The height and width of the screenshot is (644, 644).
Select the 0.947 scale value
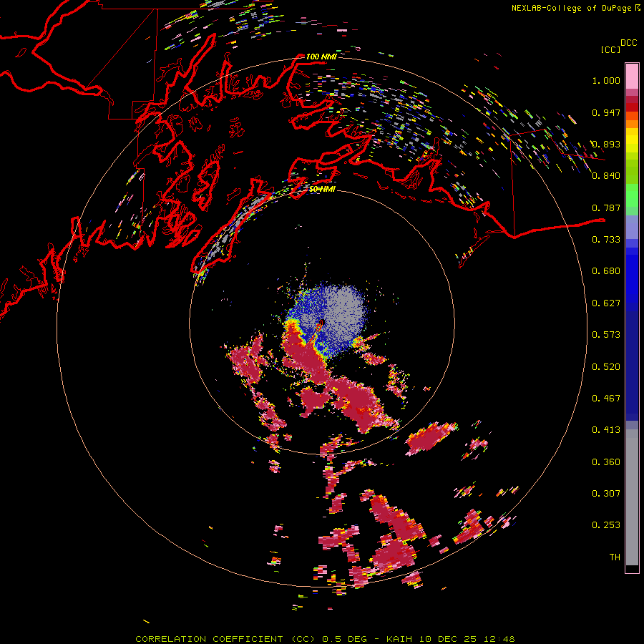tap(606, 112)
